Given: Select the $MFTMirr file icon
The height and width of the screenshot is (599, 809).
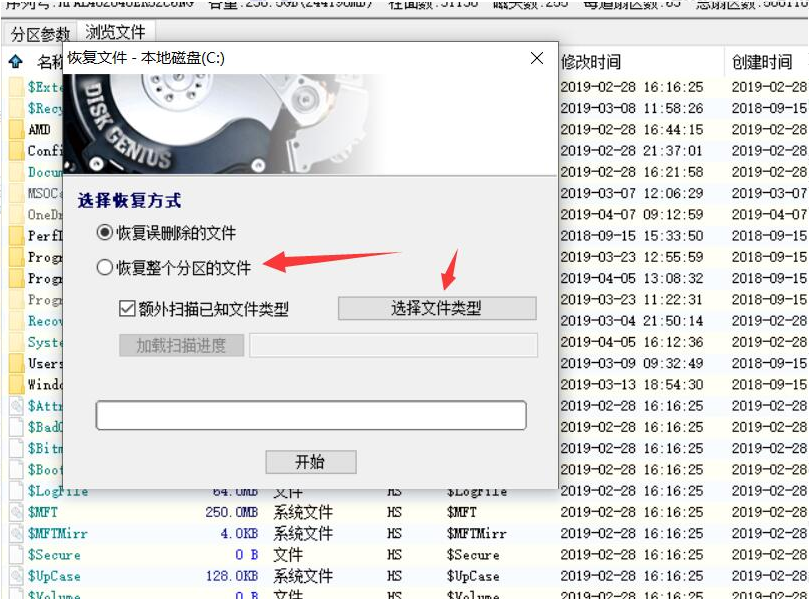Looking at the screenshot, I should coord(17,533).
